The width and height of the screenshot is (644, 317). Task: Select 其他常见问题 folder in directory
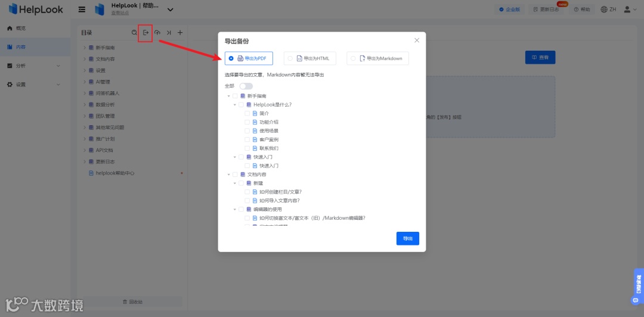(x=110, y=128)
